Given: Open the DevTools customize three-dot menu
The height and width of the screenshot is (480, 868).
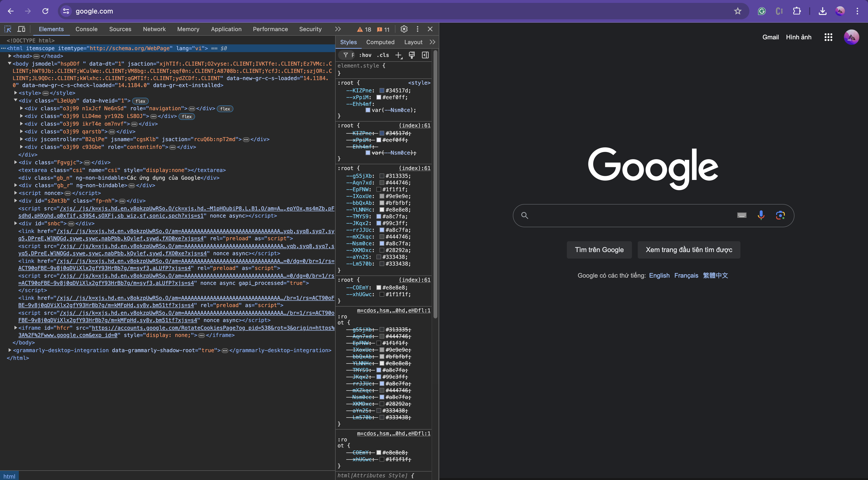Looking at the screenshot, I should pos(418,29).
